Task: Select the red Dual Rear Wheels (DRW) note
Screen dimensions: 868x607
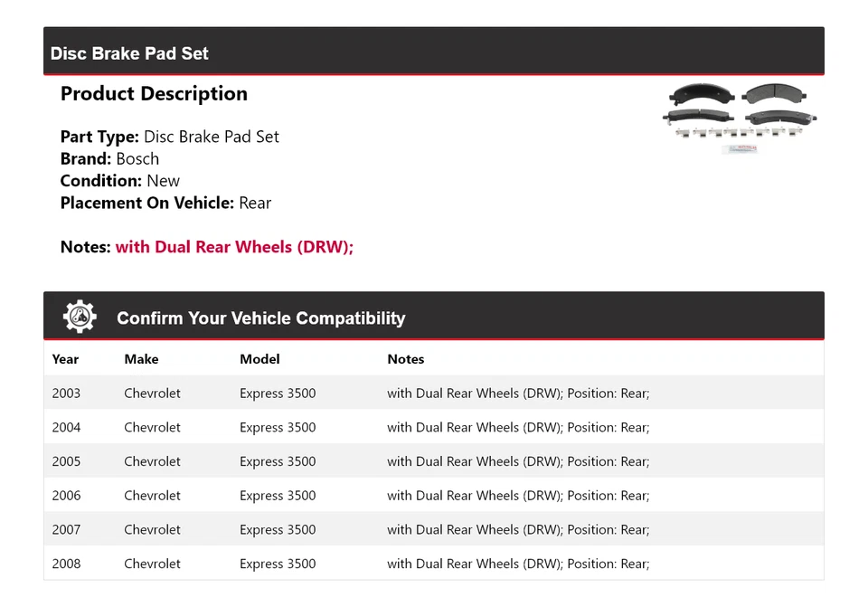Action: (234, 247)
